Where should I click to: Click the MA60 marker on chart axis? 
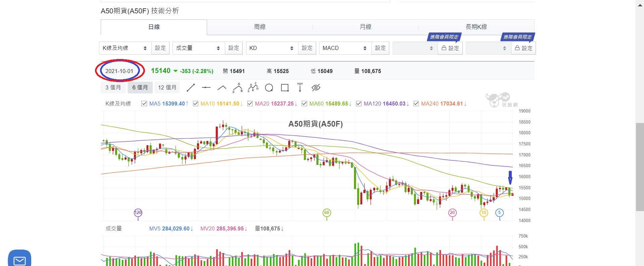click(327, 213)
